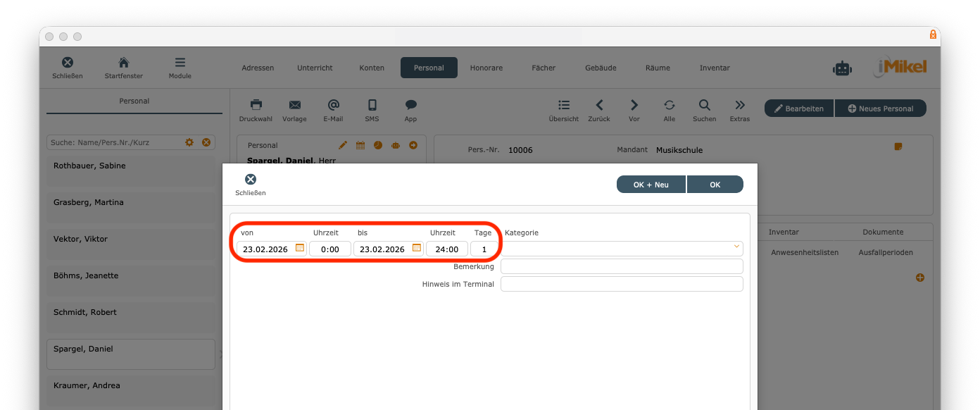
Task: Open the Extras double-chevron menu
Action: (739, 105)
